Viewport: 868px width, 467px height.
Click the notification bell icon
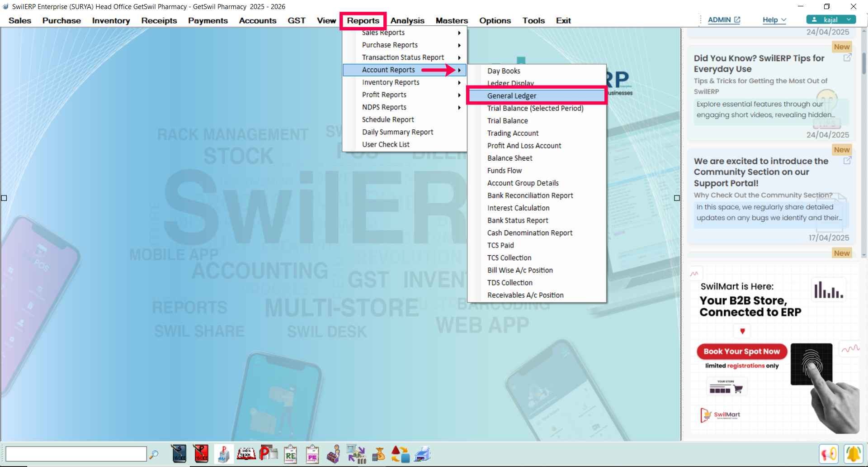tap(853, 454)
